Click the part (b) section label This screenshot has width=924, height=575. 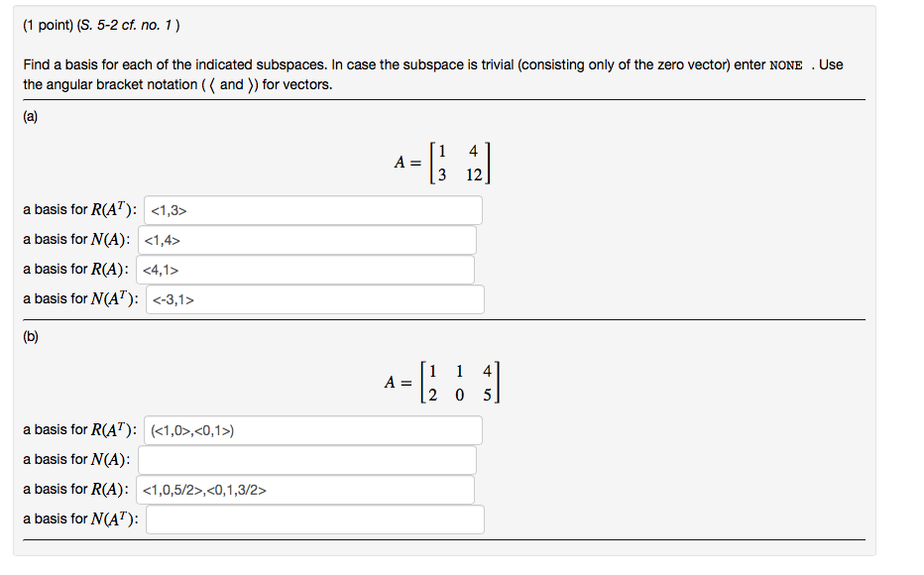31,336
